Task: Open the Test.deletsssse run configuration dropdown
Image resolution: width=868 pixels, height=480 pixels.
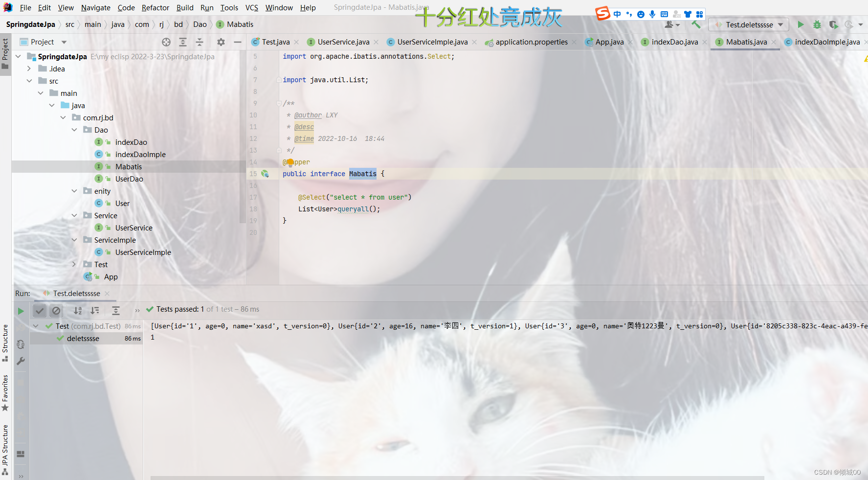Action: click(749, 24)
